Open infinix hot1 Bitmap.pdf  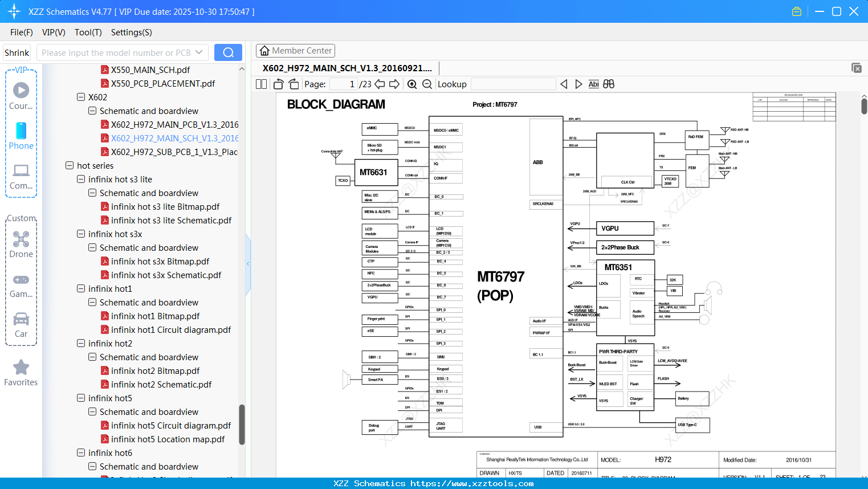tap(150, 316)
